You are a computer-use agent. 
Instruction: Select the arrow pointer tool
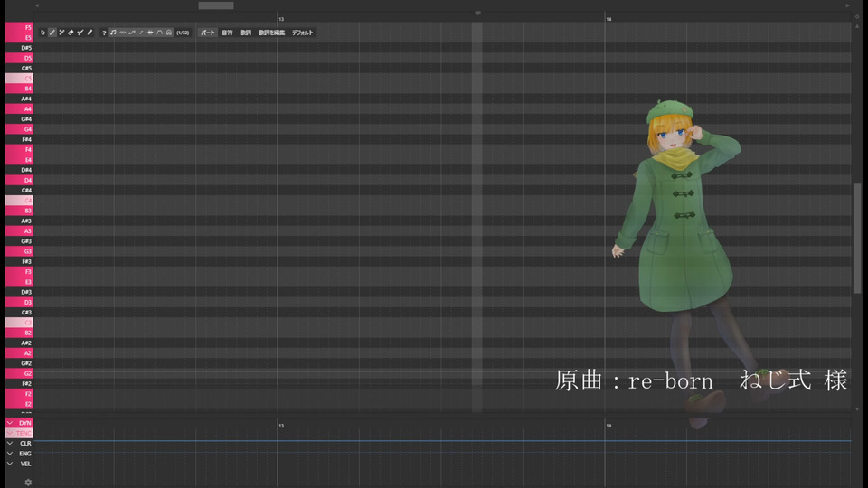point(42,33)
